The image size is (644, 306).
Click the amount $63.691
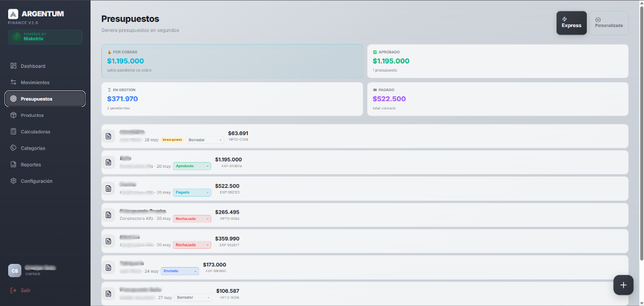click(238, 133)
